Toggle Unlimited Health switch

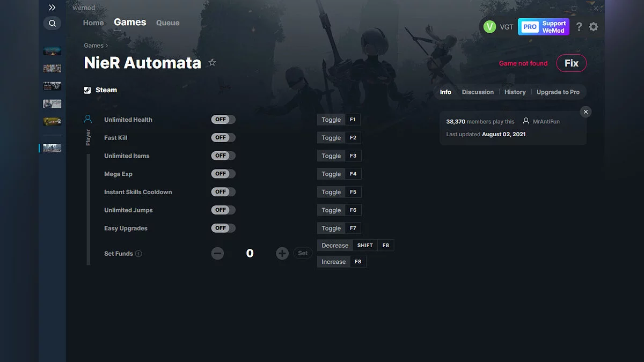pos(223,120)
